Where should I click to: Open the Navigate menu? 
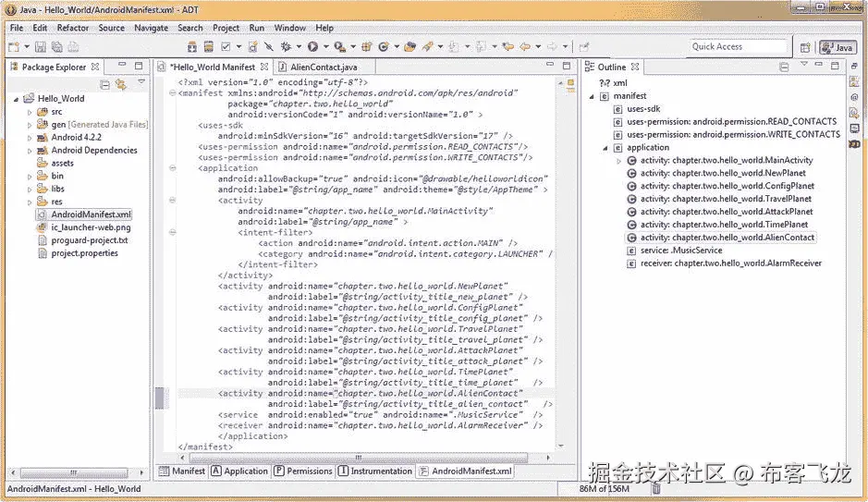pos(151,28)
